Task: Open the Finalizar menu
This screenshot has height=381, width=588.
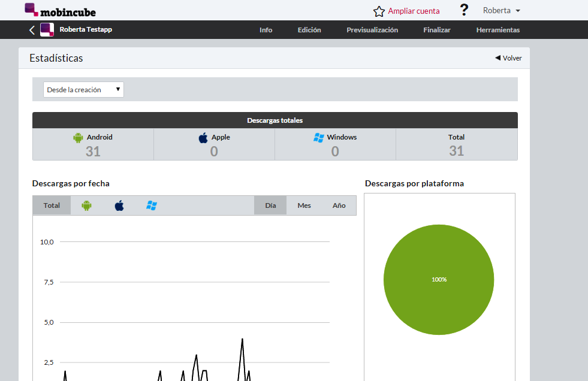Action: (x=437, y=30)
